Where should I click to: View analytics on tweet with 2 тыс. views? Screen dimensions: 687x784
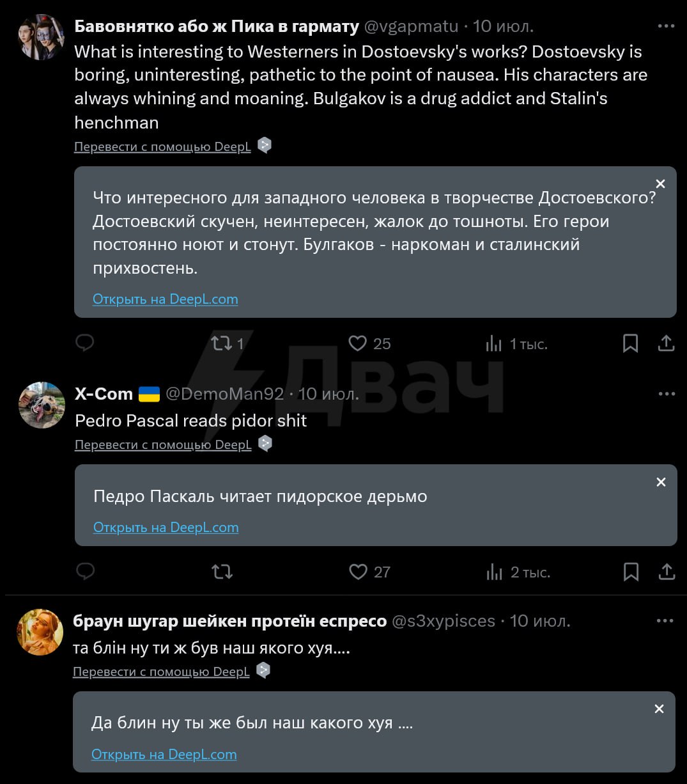click(x=518, y=572)
